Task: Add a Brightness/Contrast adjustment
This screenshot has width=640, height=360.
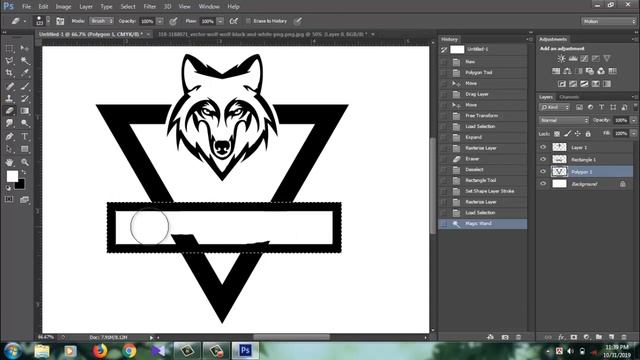Action: tap(562, 58)
